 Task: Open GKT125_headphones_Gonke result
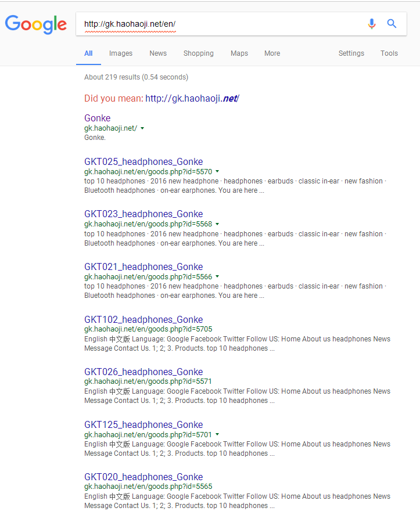coord(143,424)
